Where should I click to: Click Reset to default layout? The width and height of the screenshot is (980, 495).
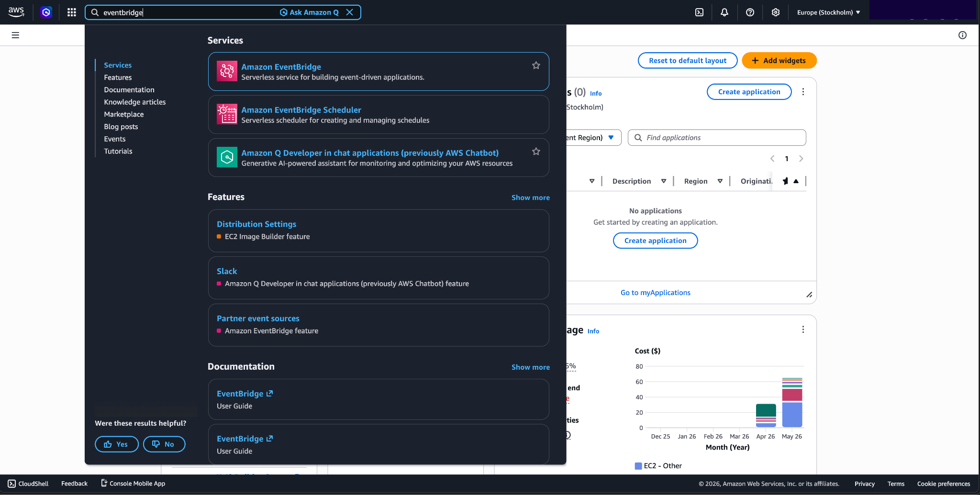click(x=688, y=61)
